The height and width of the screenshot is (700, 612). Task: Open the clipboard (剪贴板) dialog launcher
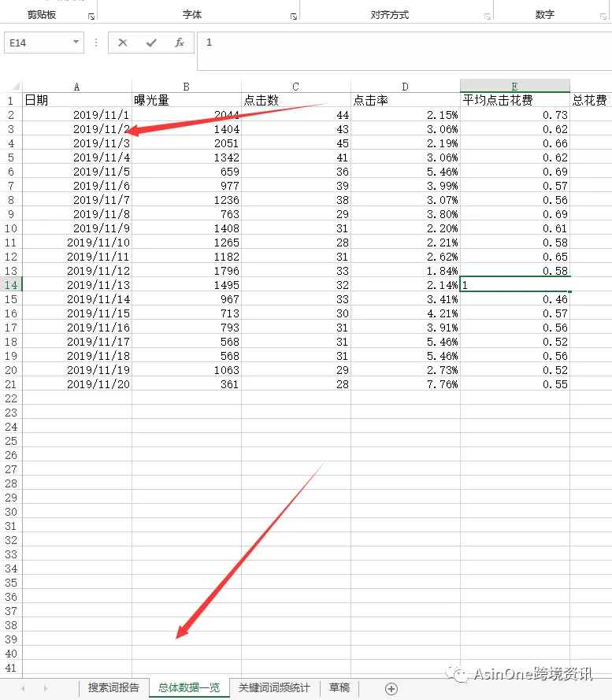pos(91,17)
